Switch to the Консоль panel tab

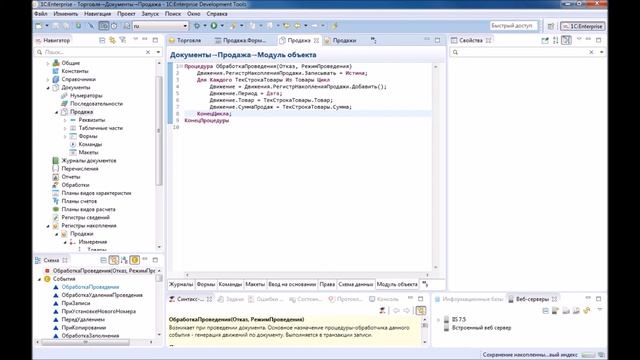(x=384, y=299)
